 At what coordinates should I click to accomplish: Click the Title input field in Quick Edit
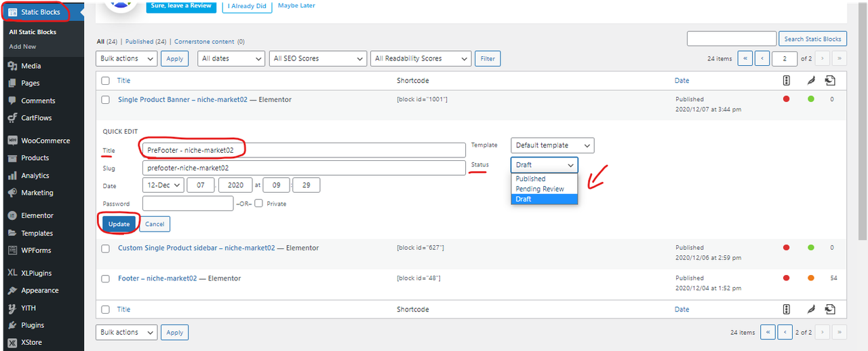click(x=304, y=150)
